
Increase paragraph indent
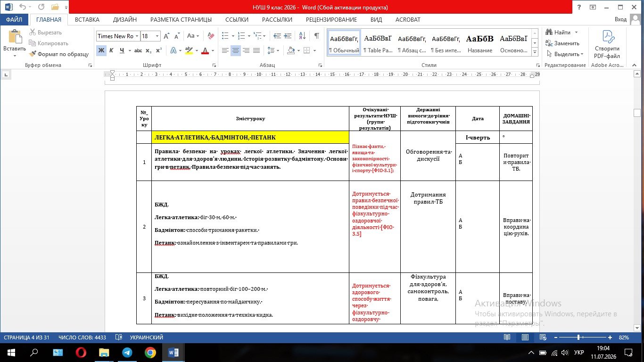click(x=288, y=36)
